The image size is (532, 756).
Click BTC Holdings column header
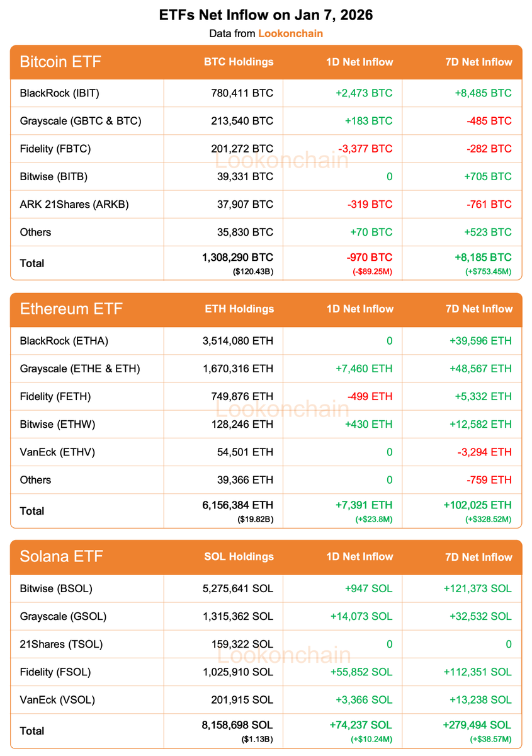239,62
